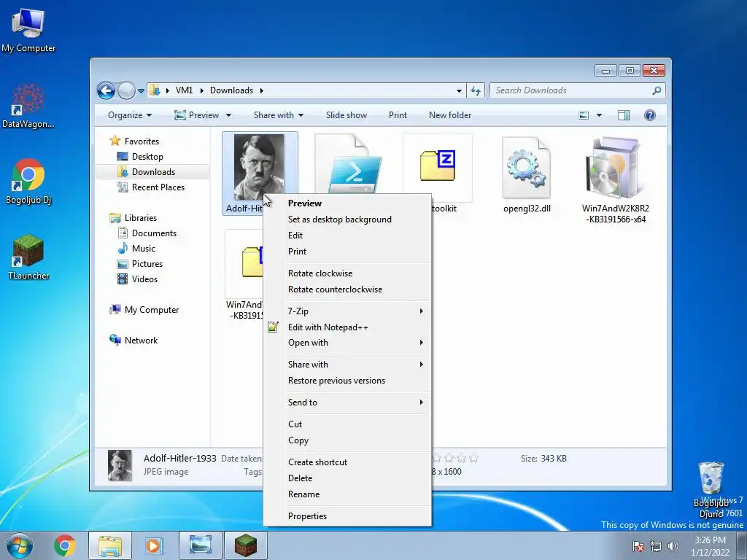Open the DataWagon desktop shortcut
This screenshot has height=560, width=747.
pyautogui.click(x=28, y=106)
